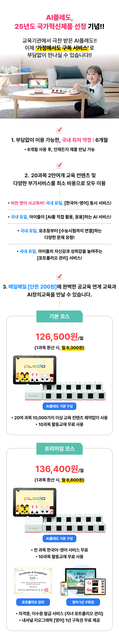The height and width of the screenshot is (644, 119).
Task: Select the 프리미엄 코스 green header tab
Action: pos(59,448)
